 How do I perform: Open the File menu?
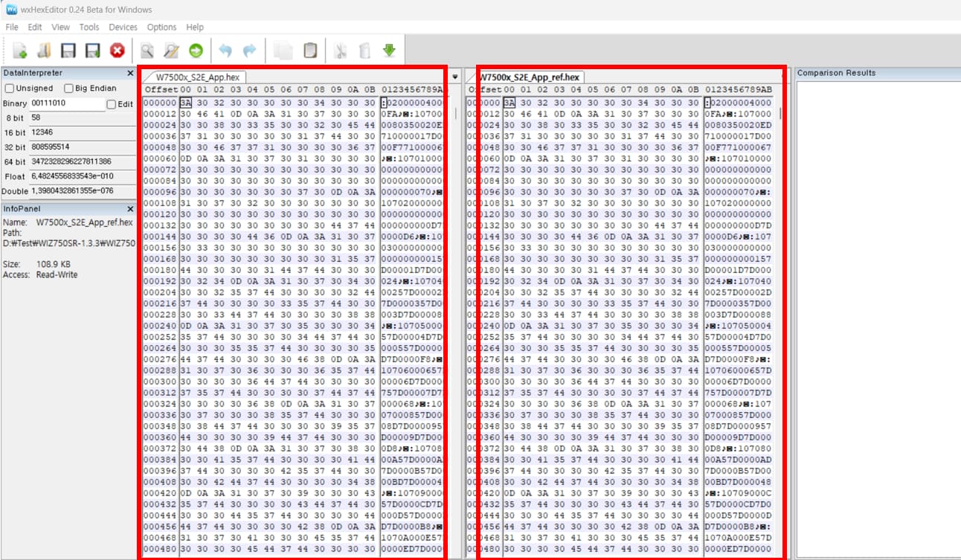11,27
